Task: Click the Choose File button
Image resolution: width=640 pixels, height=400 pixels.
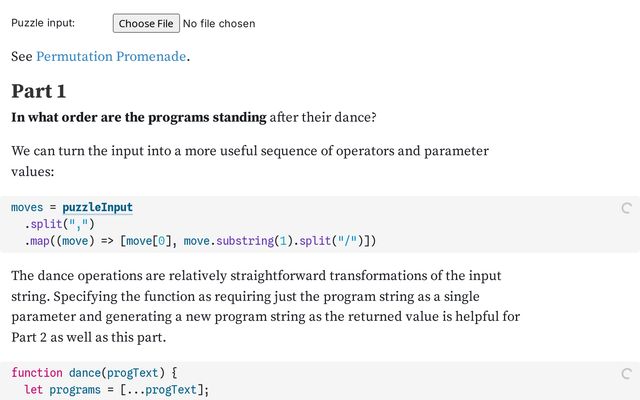Action: pyautogui.click(x=146, y=23)
